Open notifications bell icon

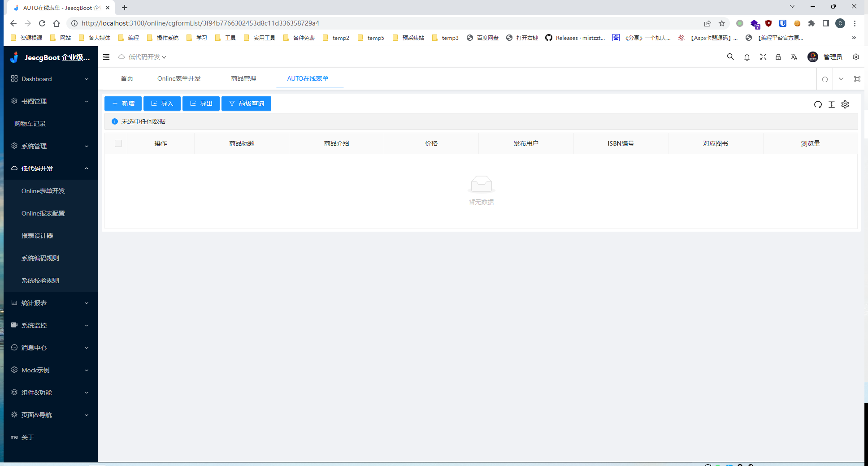tap(747, 57)
